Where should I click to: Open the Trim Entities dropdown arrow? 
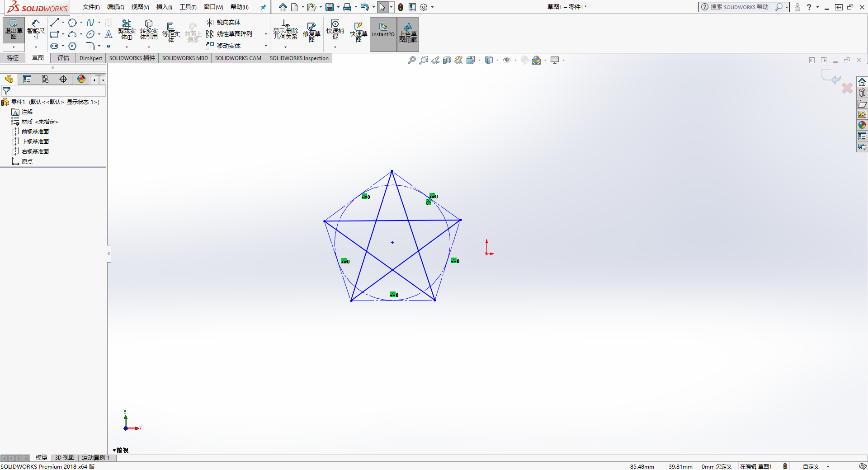(127, 47)
